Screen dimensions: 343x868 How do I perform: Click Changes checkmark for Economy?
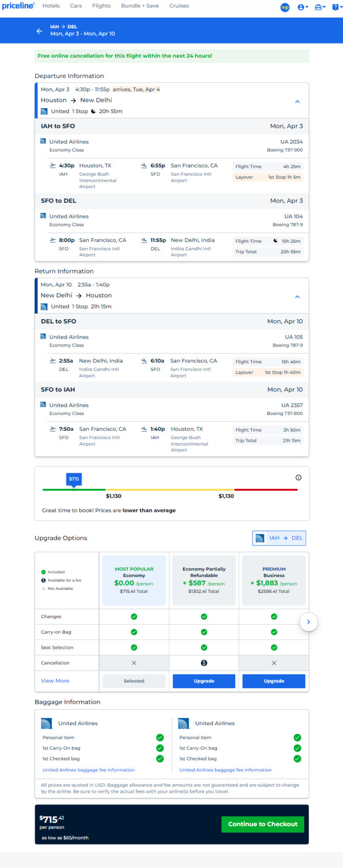(134, 616)
